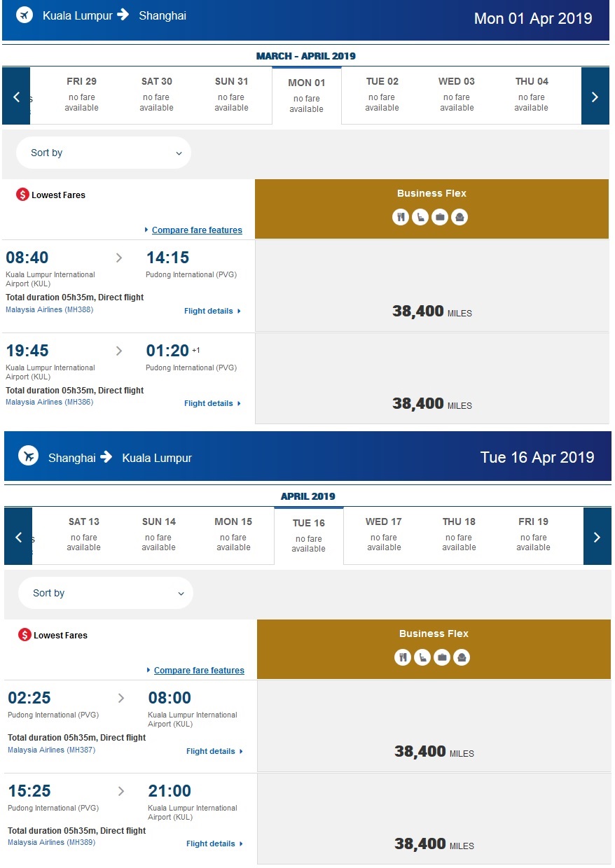Viewport: 615px width, 868px height.
Task: Click the meal icon under the first Business Flex header
Action: pos(401,217)
